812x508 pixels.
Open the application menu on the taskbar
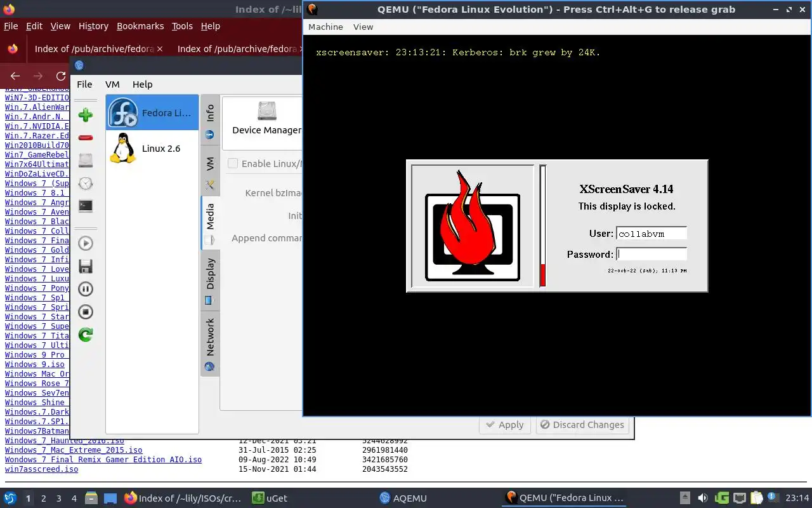tap(10, 498)
